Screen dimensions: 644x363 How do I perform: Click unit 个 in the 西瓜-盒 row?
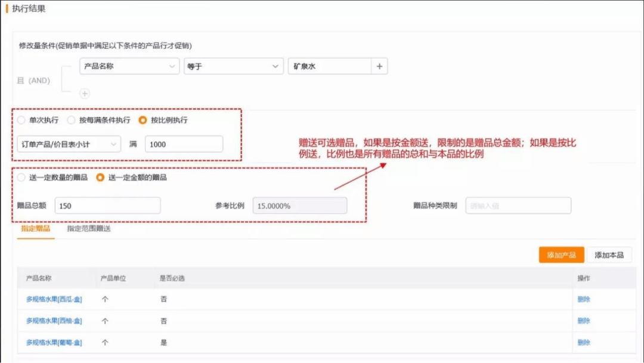point(105,299)
